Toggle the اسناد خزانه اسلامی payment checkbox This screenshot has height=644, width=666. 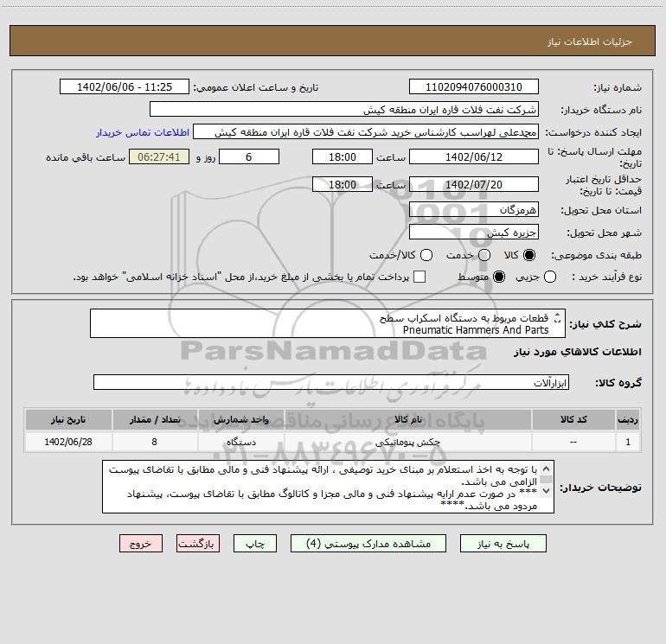[x=419, y=277]
